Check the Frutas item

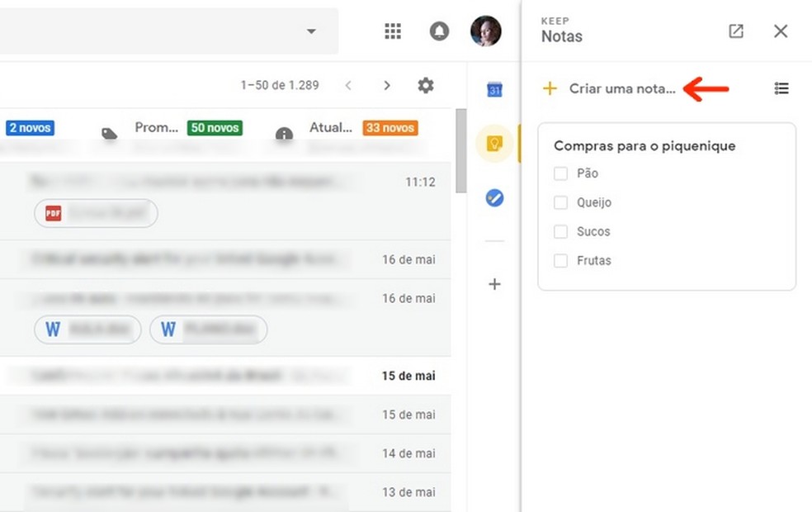point(560,260)
